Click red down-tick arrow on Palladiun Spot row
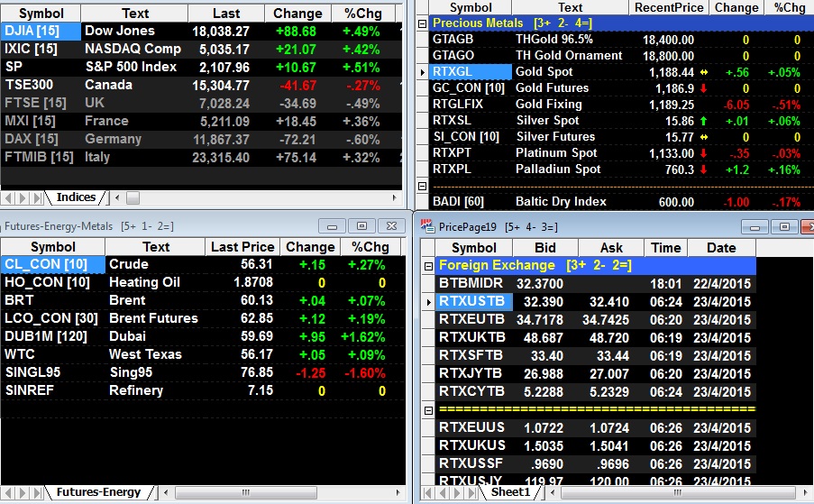 703,170
